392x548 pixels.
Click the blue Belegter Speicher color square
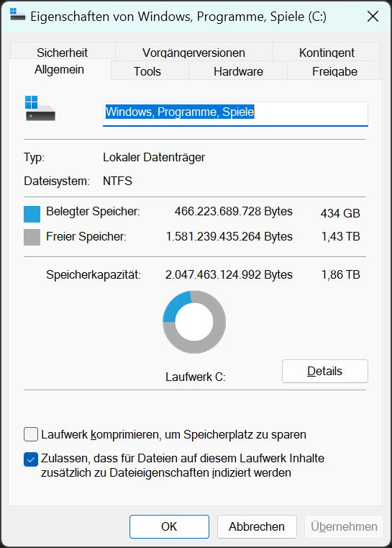(x=32, y=214)
